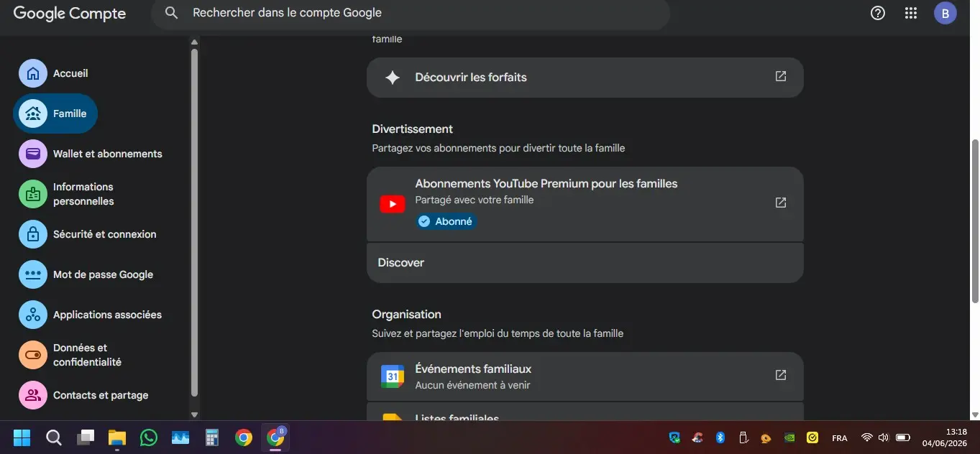Open the help question mark icon

point(877,13)
